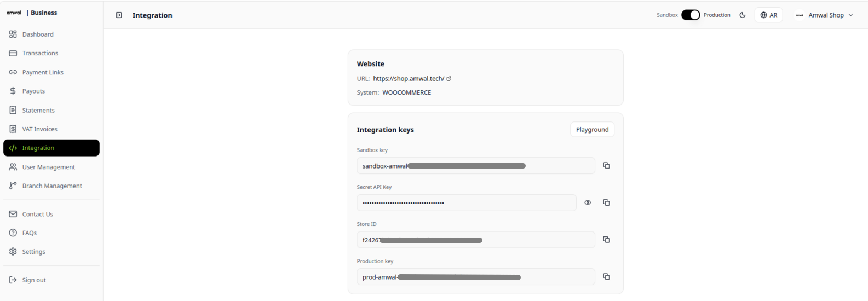Click the Integration keys heading
The width and height of the screenshot is (868, 301).
[385, 130]
